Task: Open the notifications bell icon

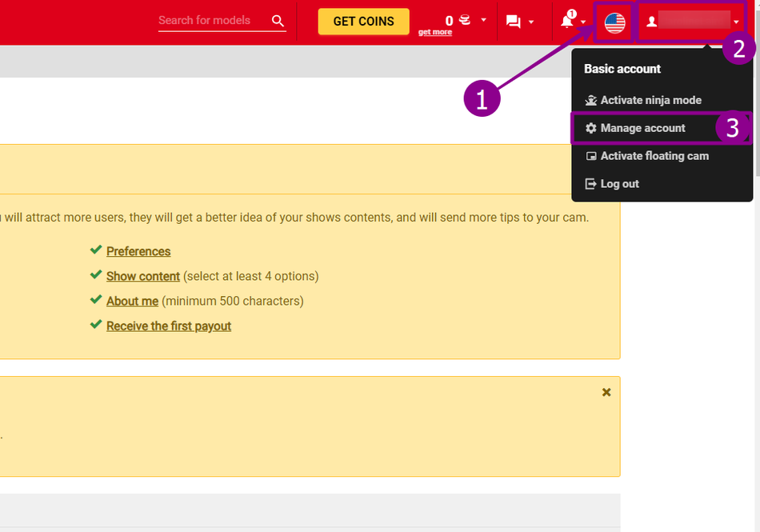Action: [567, 21]
